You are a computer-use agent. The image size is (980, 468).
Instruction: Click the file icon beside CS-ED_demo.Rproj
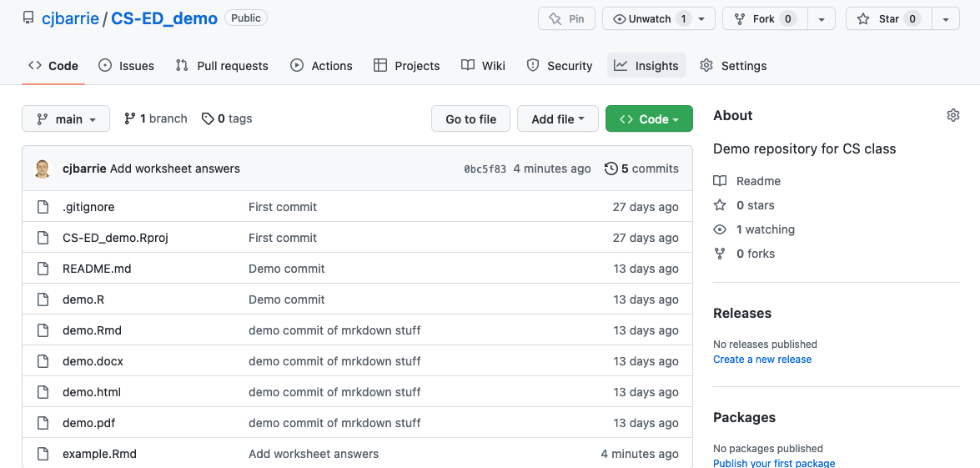(x=43, y=238)
